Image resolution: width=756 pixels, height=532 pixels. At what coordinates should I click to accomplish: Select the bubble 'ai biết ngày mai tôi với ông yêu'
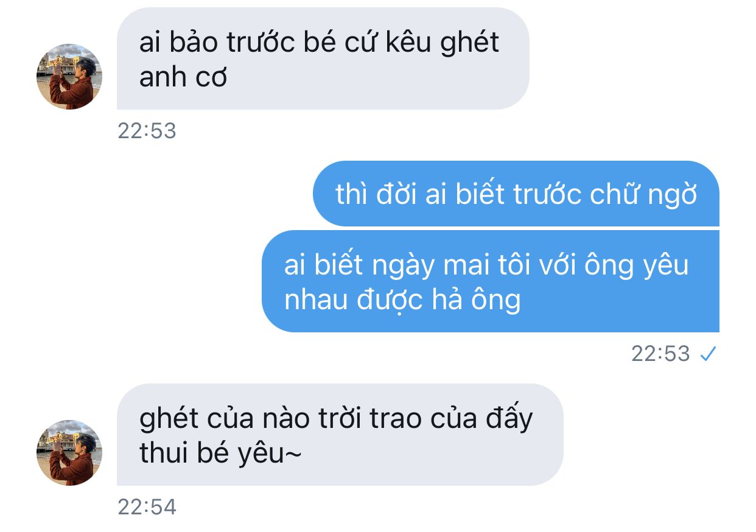click(491, 281)
